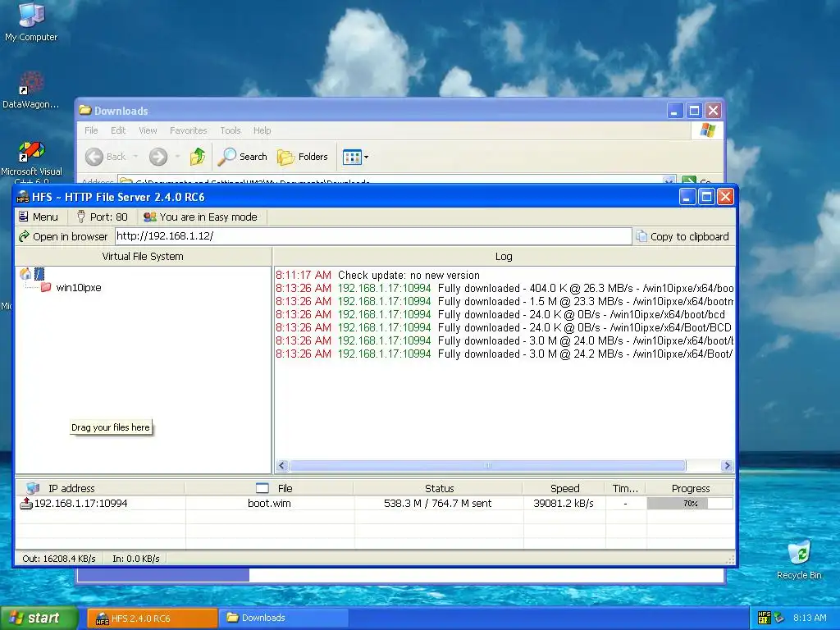Click Search in Downloads toolbar

click(x=243, y=157)
